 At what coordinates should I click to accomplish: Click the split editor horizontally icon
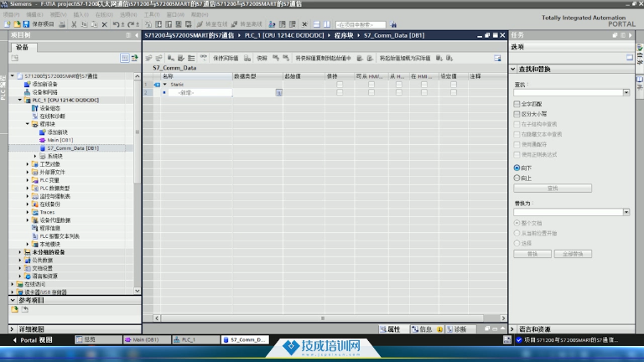317,24
